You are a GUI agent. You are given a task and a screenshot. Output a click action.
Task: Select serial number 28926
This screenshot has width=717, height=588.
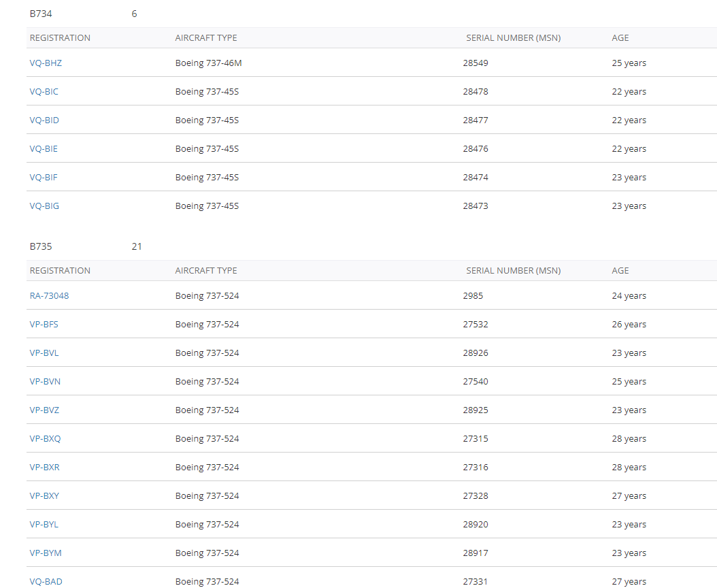[476, 353]
